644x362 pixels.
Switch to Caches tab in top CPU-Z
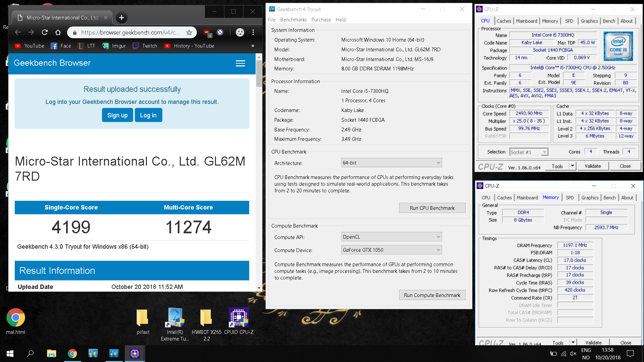(x=504, y=21)
